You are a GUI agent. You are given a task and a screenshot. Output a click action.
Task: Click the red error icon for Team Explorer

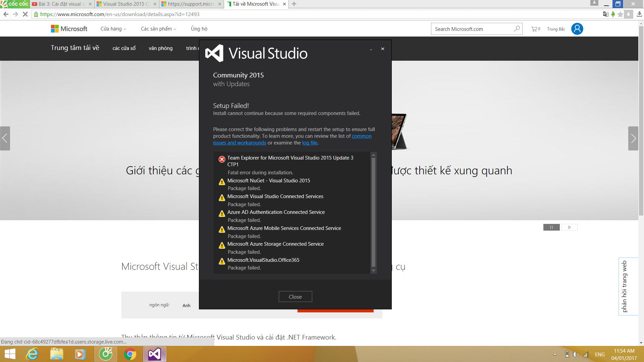[222, 159]
